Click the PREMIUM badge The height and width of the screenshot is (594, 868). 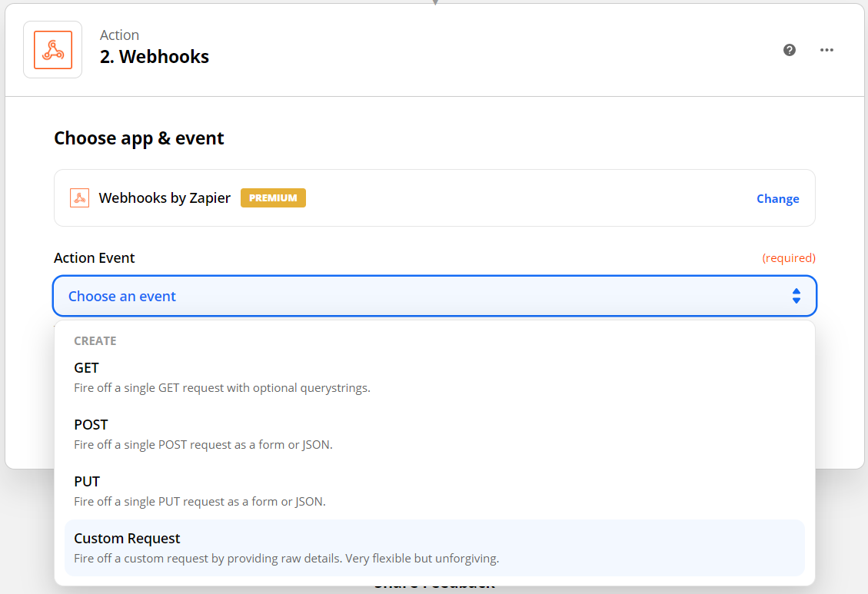click(273, 197)
